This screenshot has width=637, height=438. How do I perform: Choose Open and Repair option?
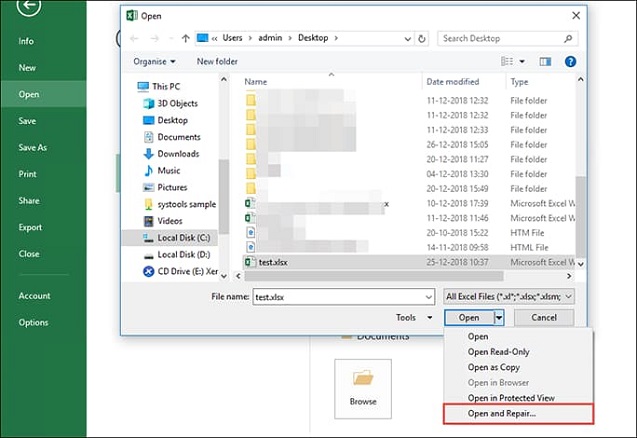coord(518,414)
